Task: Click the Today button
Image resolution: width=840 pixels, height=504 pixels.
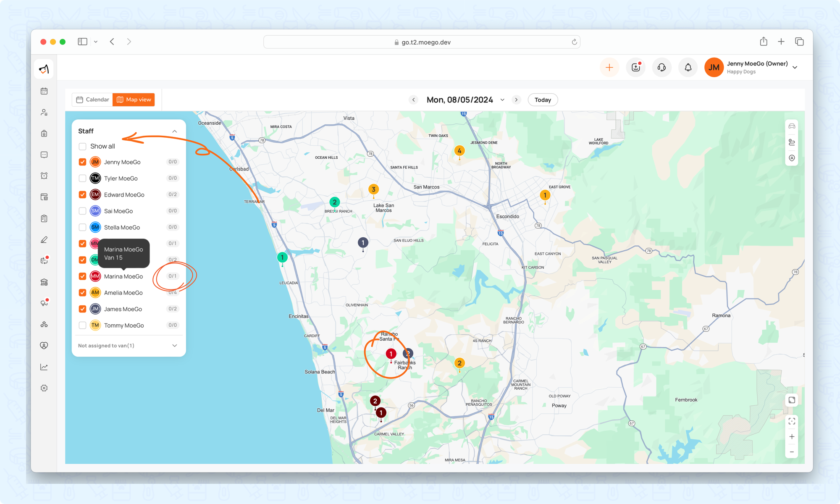Action: (543, 100)
